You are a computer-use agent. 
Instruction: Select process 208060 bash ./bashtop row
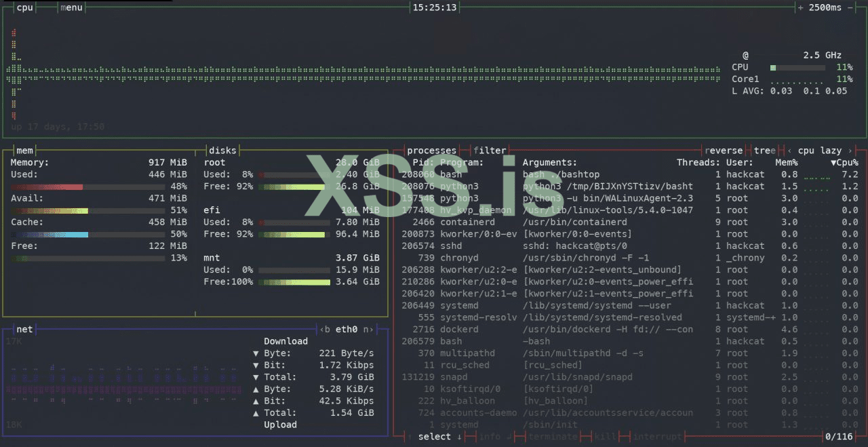[630, 174]
